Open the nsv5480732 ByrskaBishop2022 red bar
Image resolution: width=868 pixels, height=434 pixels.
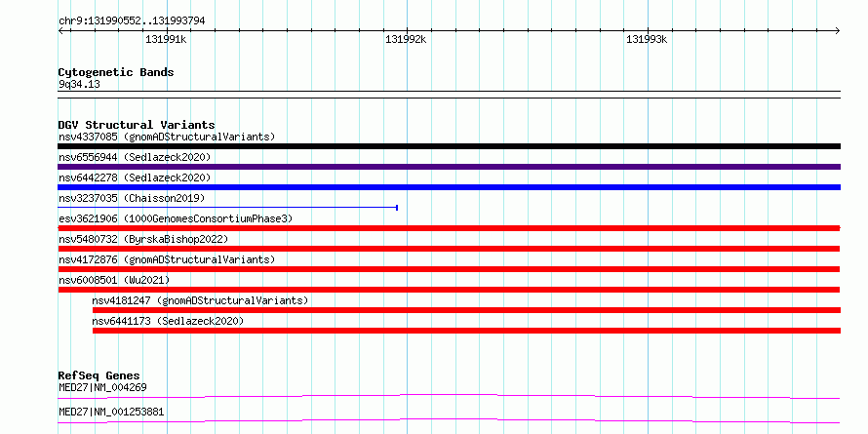click(x=449, y=249)
